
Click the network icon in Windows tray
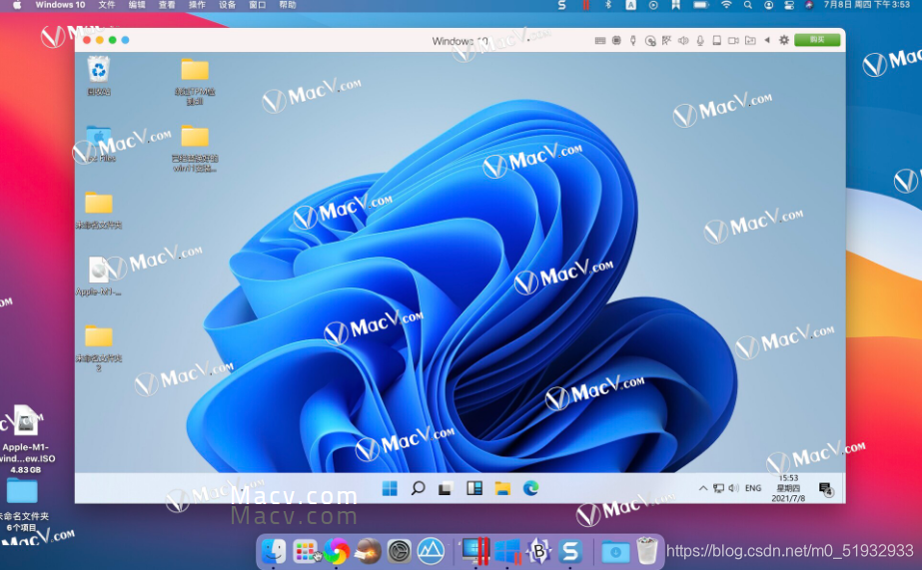(718, 488)
